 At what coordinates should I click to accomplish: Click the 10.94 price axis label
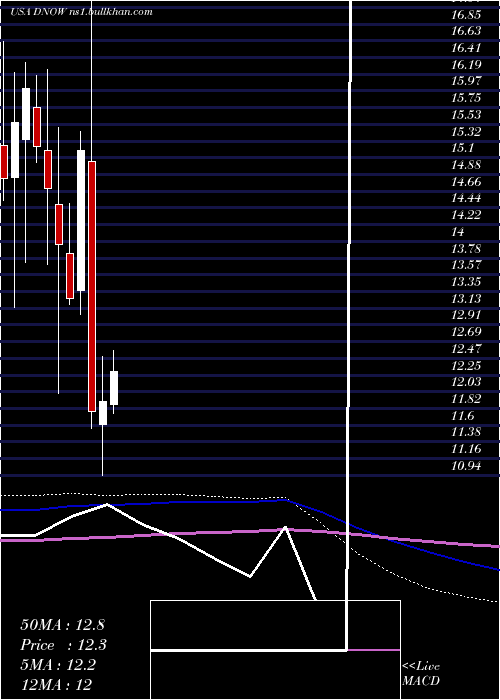tap(466, 466)
